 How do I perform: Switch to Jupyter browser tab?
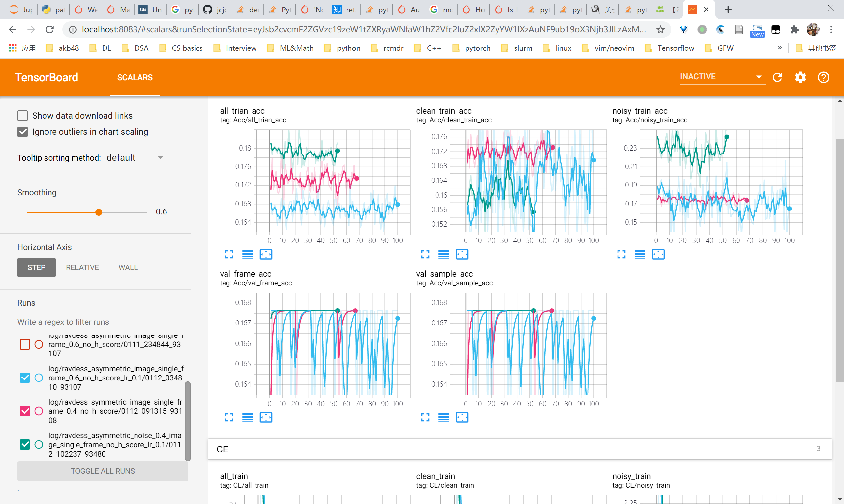pos(20,10)
